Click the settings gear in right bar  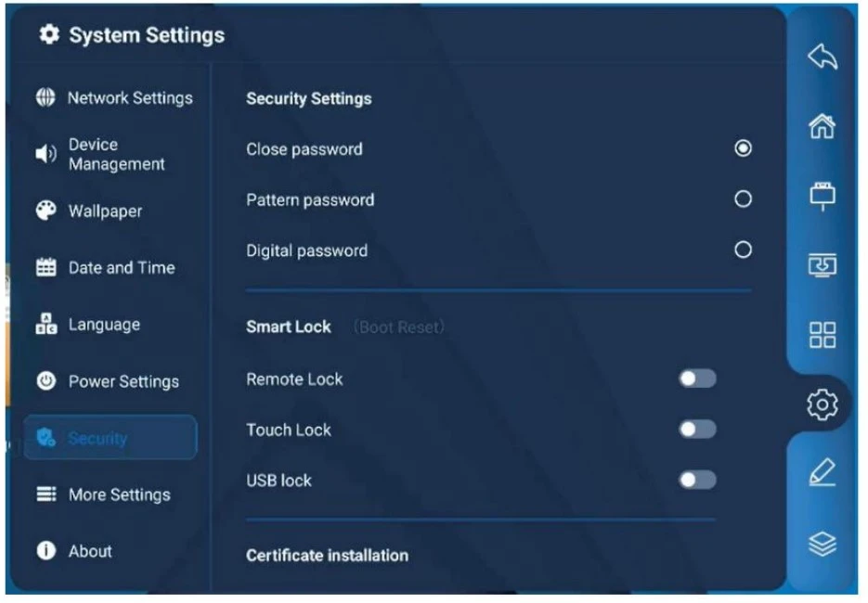click(823, 404)
